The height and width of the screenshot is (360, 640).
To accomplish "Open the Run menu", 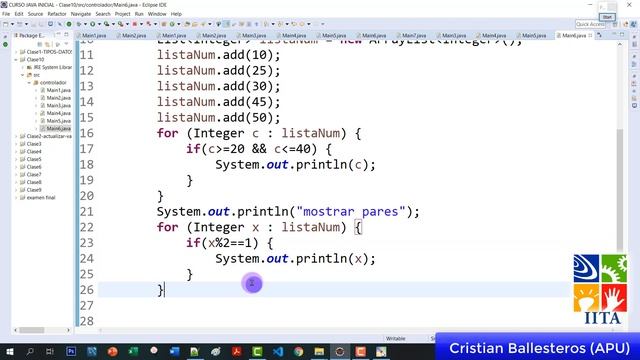I will (x=139, y=14).
